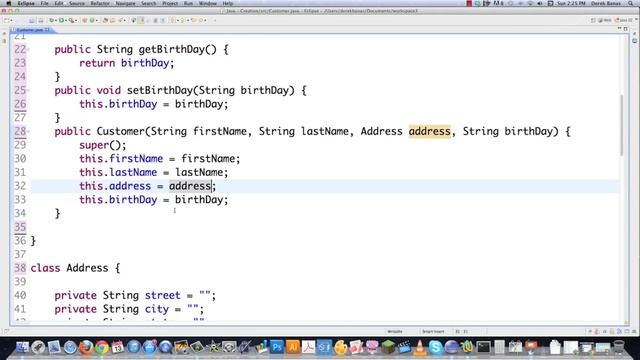The width and height of the screenshot is (640, 360).
Task: Open iTunes from the dock
Action: (133, 347)
